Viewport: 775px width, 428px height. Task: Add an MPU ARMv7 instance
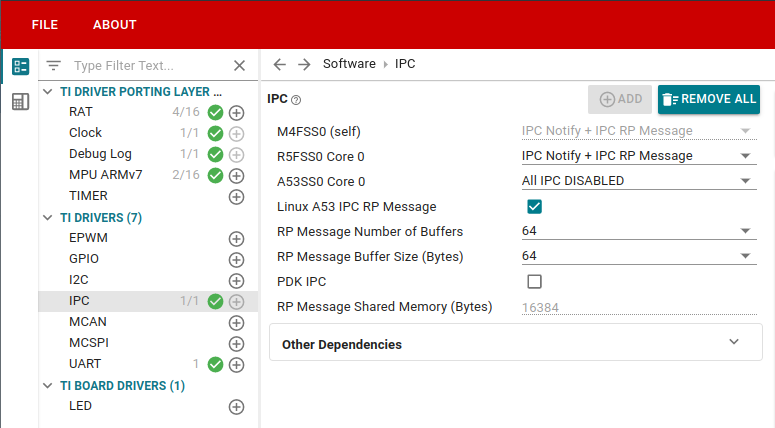pos(236,175)
